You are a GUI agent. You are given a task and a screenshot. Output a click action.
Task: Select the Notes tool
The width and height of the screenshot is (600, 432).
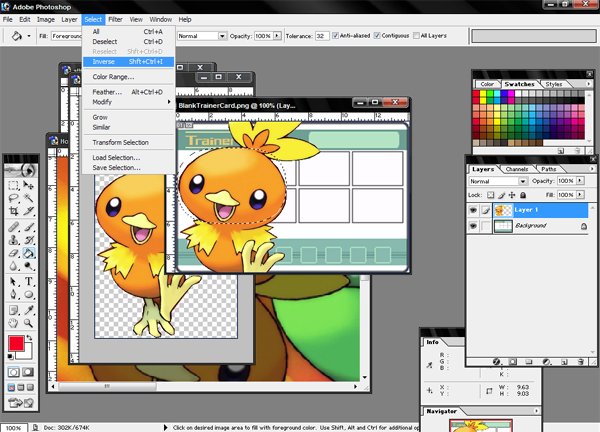click(x=13, y=310)
